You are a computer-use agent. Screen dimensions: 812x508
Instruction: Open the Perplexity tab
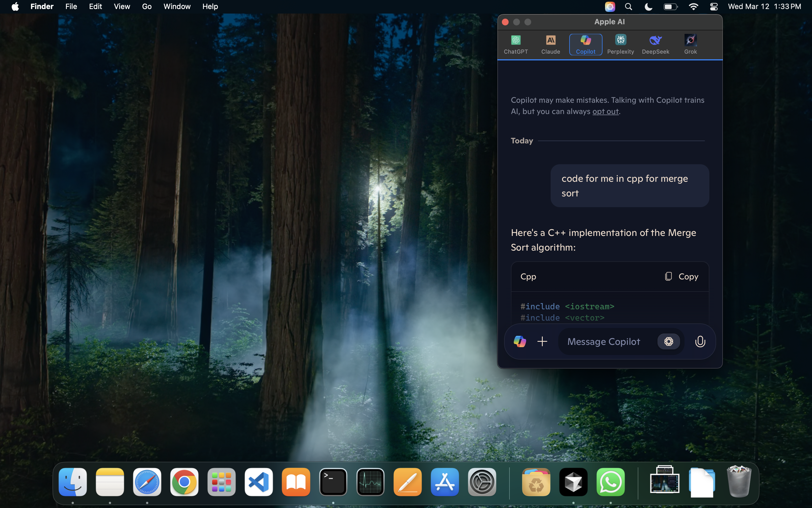click(x=620, y=45)
